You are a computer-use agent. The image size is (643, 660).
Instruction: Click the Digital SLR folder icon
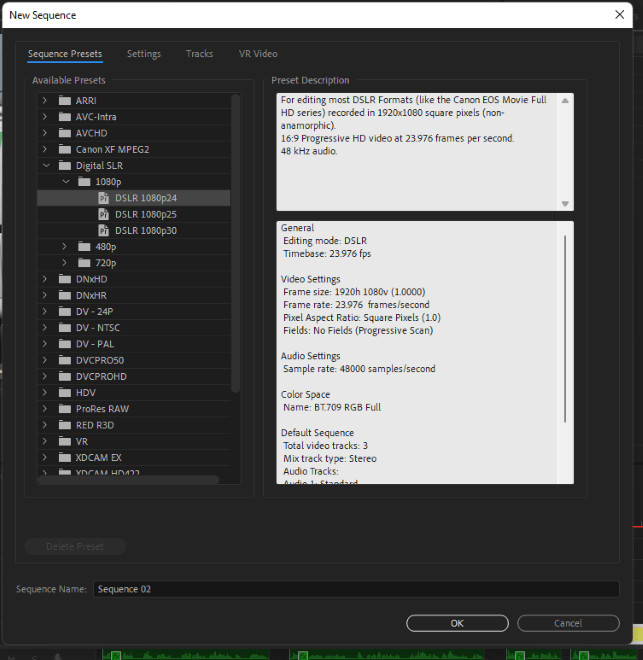point(65,165)
